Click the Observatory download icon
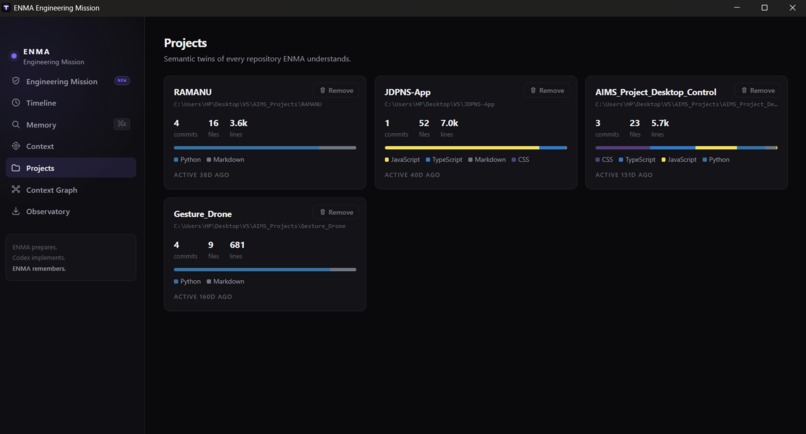The height and width of the screenshot is (434, 806). point(16,211)
